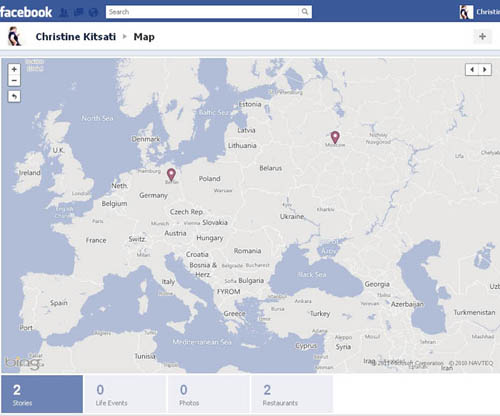
Task: Go to next map location arrow
Action: tap(485, 69)
